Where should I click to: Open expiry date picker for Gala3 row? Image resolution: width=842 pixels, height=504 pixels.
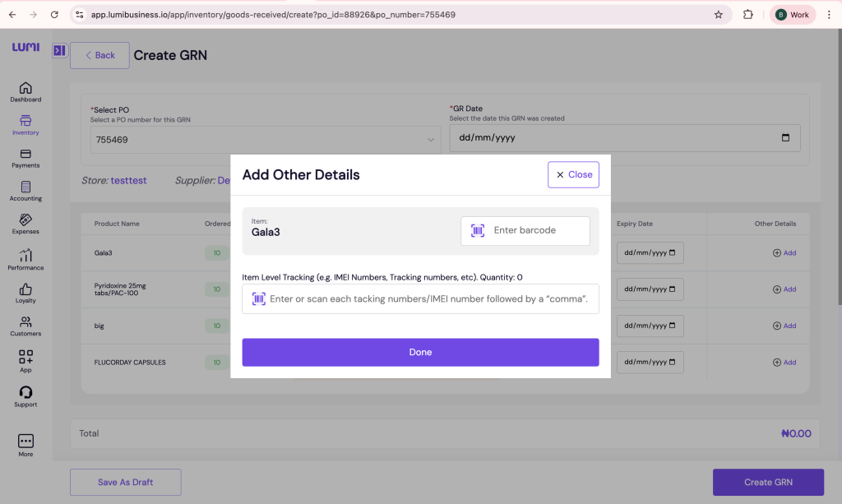673,253
